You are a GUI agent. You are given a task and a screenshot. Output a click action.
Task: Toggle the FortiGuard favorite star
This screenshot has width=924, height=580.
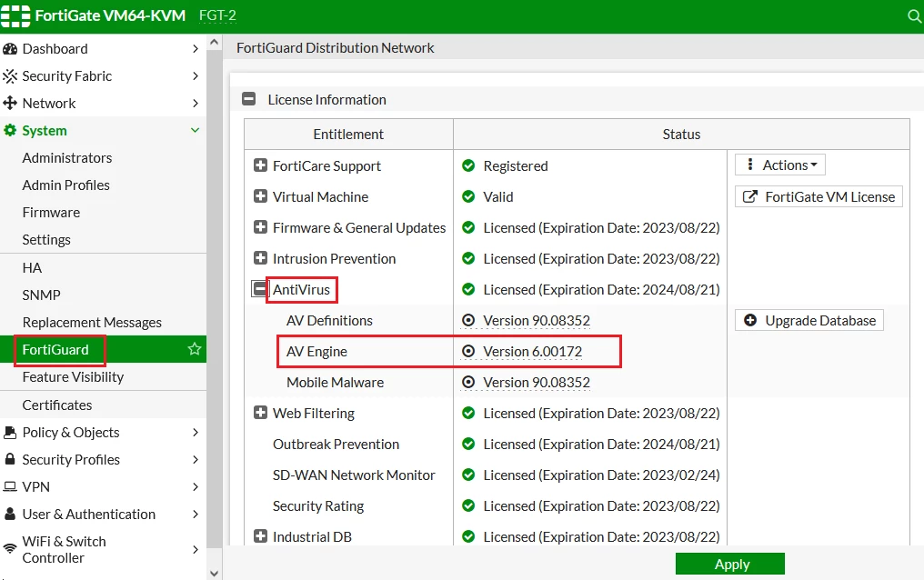coord(195,349)
